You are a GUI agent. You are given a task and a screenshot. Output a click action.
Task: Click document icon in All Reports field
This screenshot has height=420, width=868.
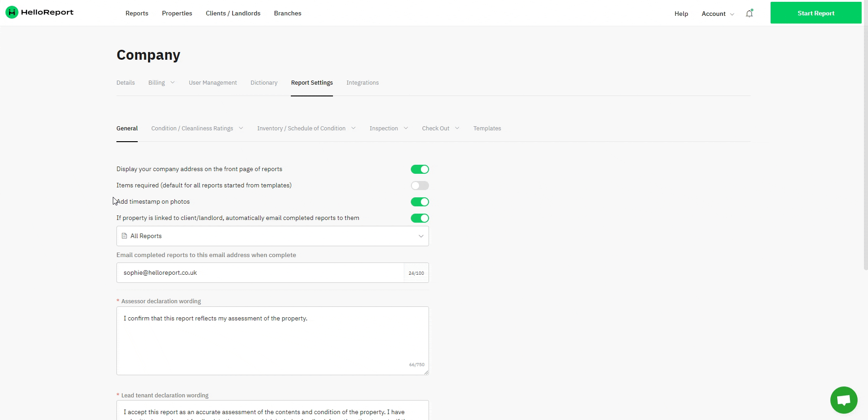(x=124, y=236)
